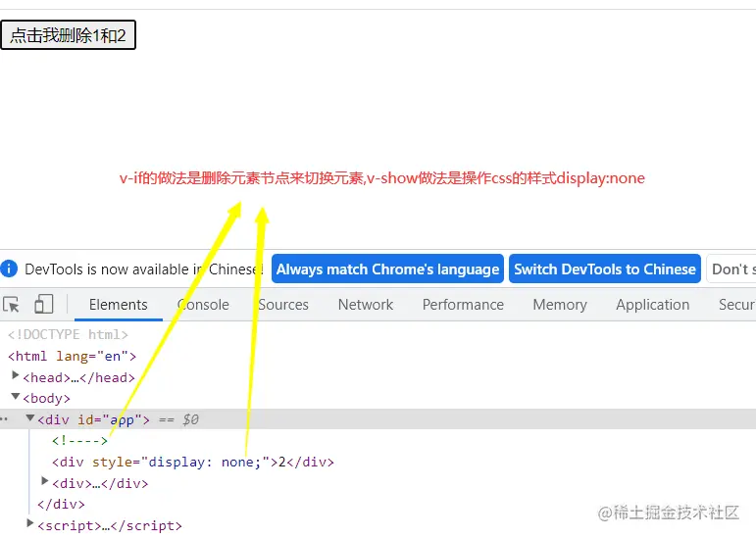The width and height of the screenshot is (756, 538).
Task: Switch to the Memory tab
Action: coord(560,305)
